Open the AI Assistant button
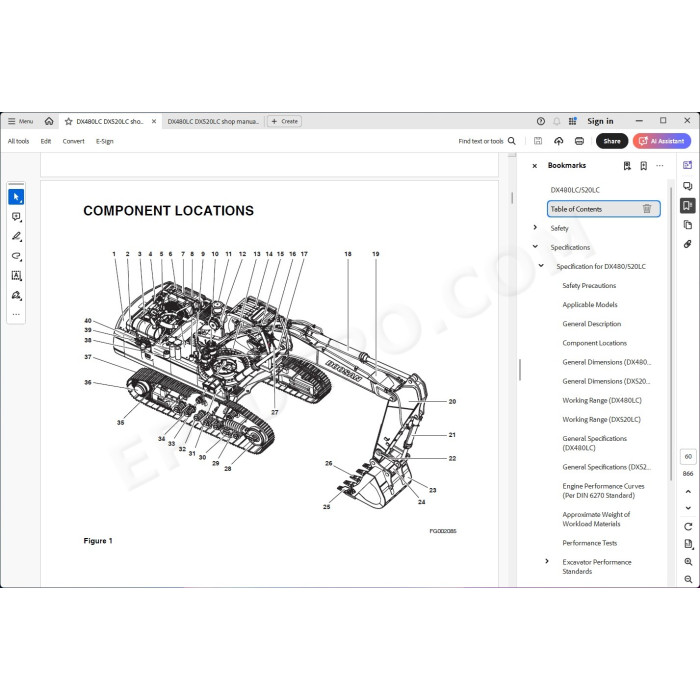The width and height of the screenshot is (700, 700). [x=662, y=141]
